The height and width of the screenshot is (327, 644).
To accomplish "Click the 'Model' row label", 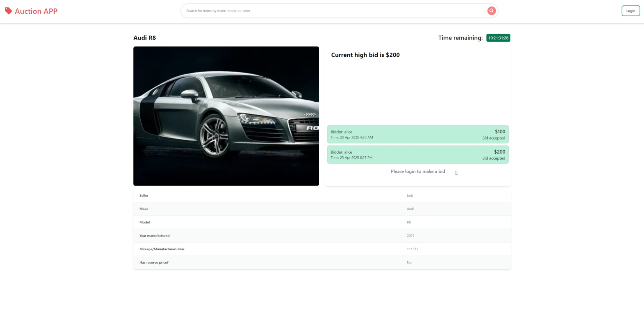I will click(x=145, y=222).
